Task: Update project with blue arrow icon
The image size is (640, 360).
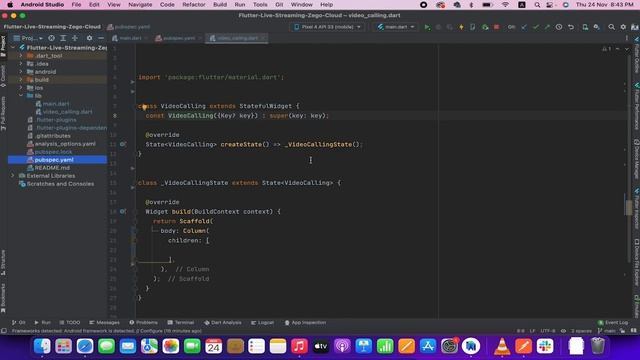Action: click(x=524, y=27)
